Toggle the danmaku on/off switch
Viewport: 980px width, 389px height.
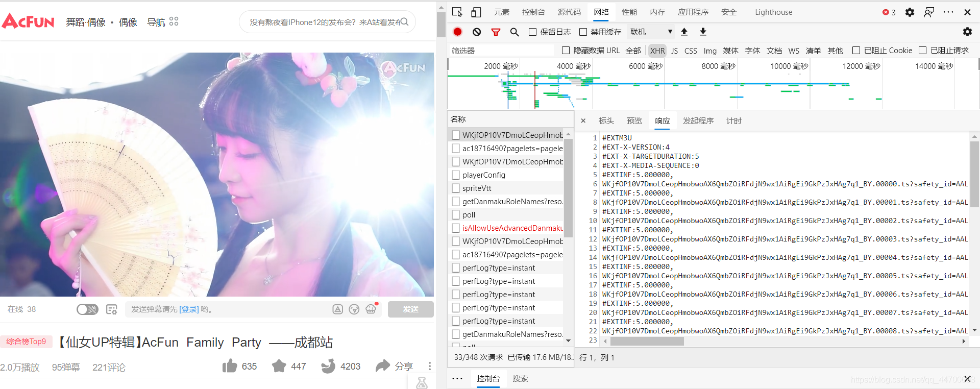[87, 309]
